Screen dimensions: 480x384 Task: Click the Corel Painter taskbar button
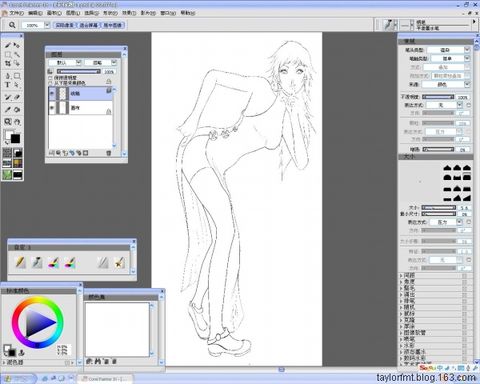[105, 379]
